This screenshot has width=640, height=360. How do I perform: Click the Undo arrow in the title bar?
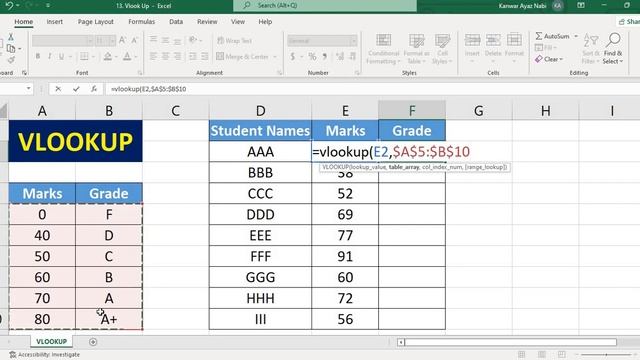[x=9, y=5]
